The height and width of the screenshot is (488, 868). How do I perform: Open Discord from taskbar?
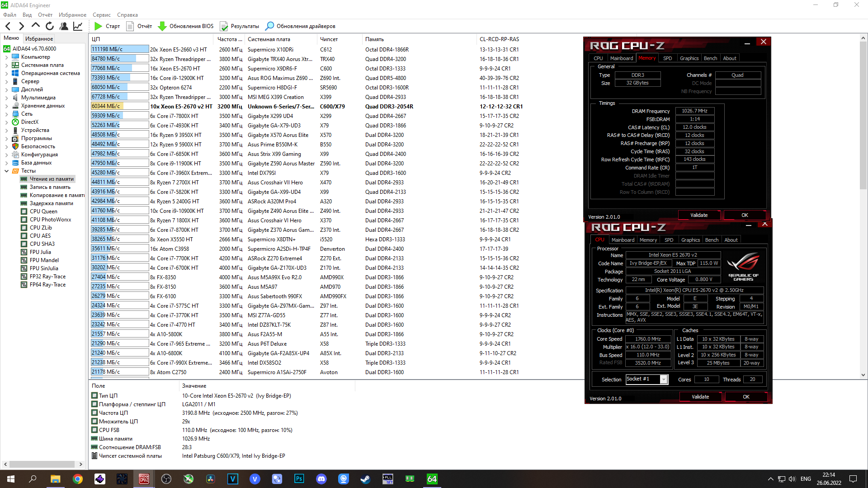pyautogui.click(x=321, y=479)
